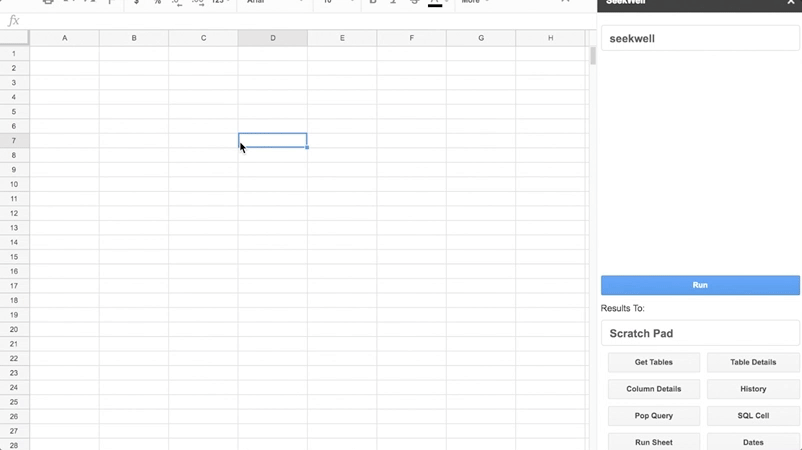The height and width of the screenshot is (450, 802).
Task: Select row 27 header
Action: tap(14, 431)
